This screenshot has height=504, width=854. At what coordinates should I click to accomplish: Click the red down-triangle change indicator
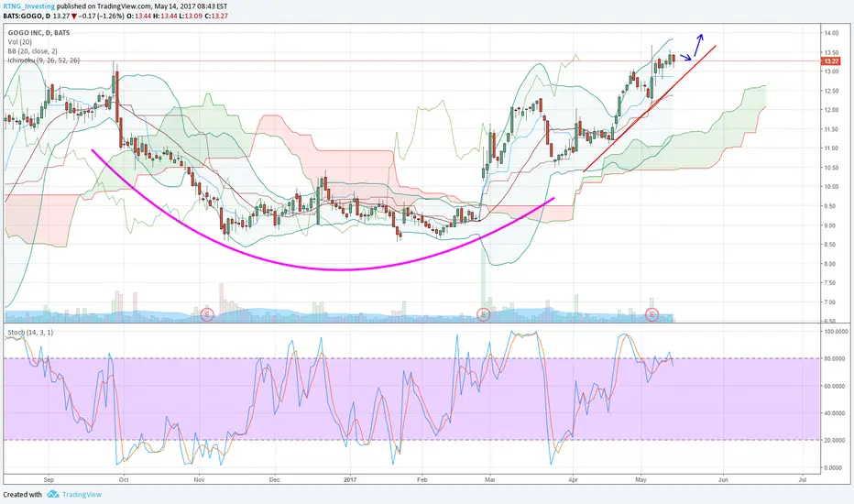tap(74, 16)
